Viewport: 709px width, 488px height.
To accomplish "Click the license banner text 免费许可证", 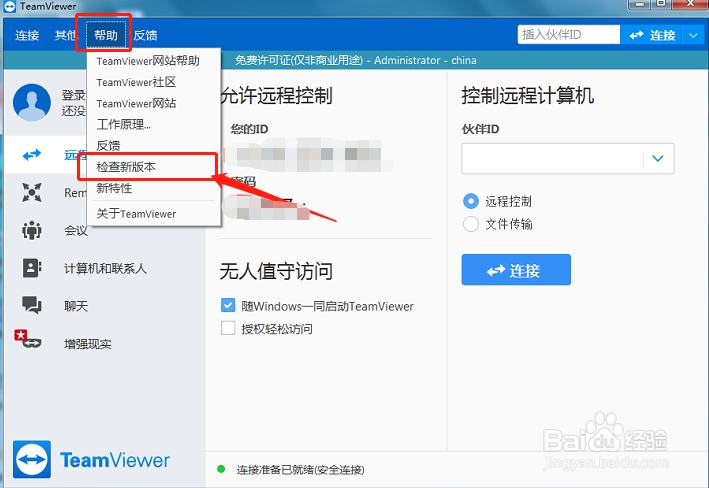I will [355, 60].
